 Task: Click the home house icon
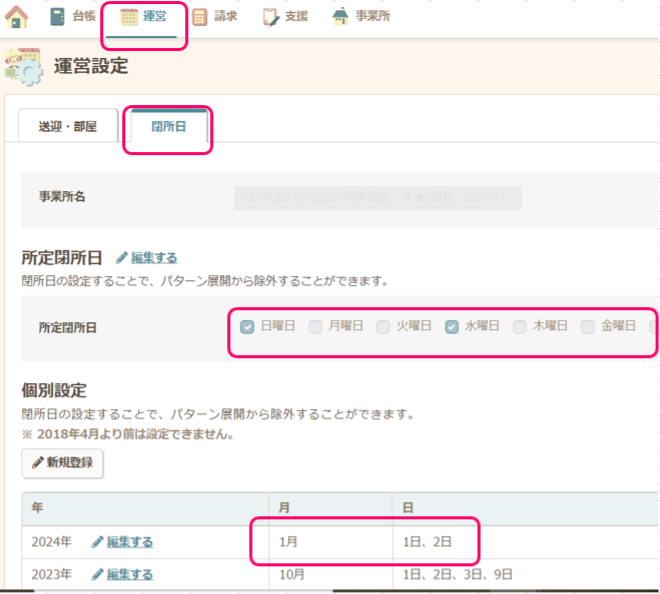17,17
